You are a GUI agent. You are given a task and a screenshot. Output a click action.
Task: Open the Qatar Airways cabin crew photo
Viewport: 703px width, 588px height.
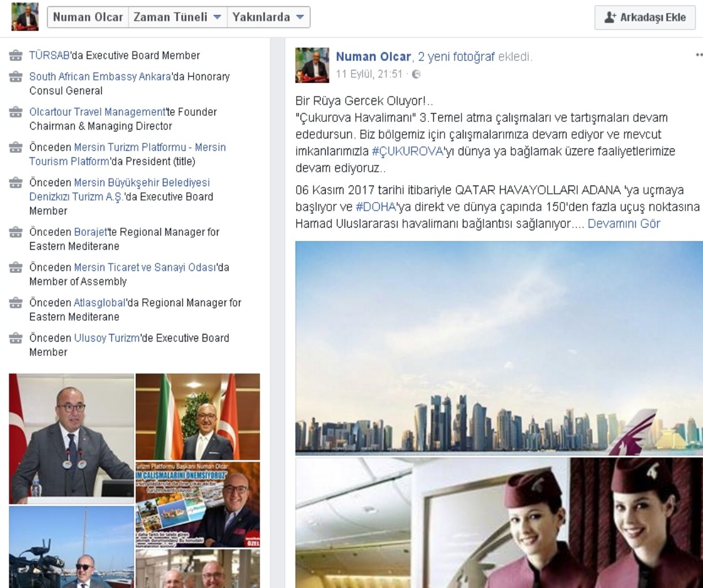[x=499, y=523]
